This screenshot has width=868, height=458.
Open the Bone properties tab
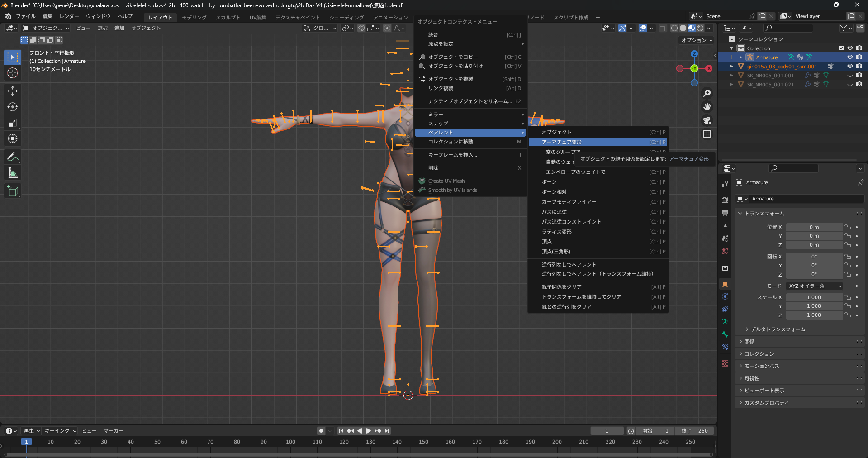tap(725, 334)
